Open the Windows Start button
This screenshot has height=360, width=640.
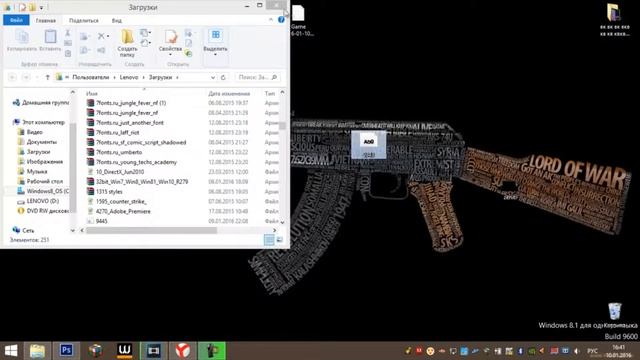(x=11, y=351)
